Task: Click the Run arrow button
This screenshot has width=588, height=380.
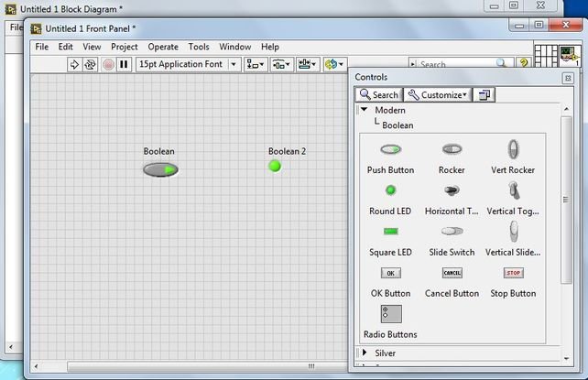Action: click(x=75, y=64)
